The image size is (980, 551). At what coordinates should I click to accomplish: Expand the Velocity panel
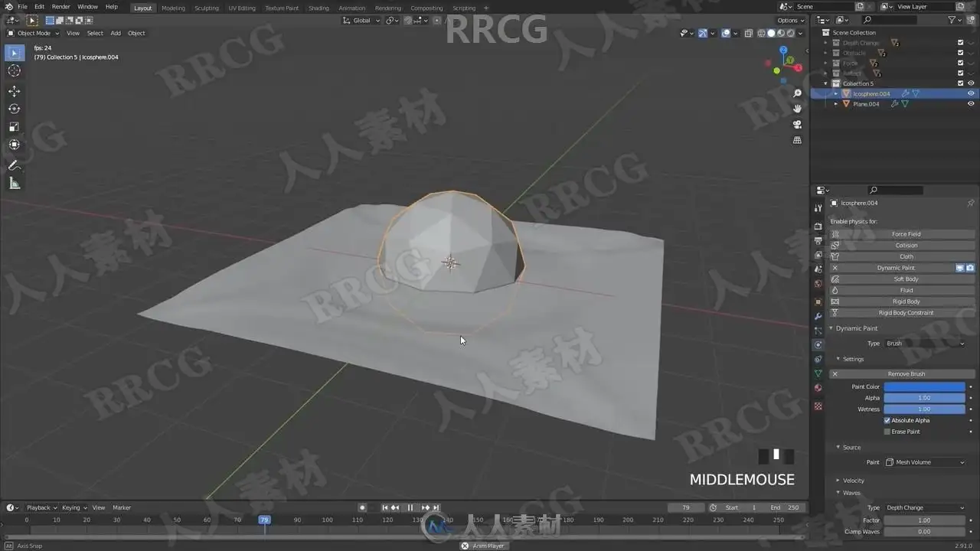point(854,481)
